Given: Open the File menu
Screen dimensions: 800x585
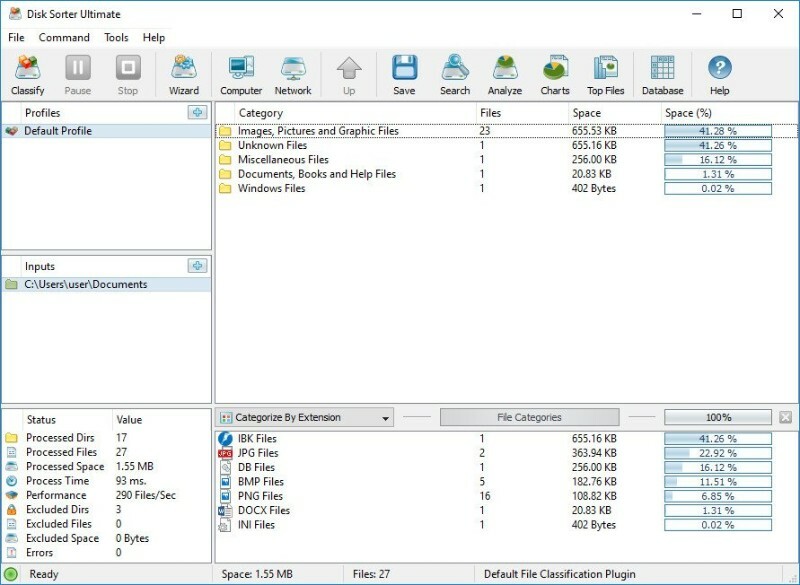Looking at the screenshot, I should tap(16, 37).
